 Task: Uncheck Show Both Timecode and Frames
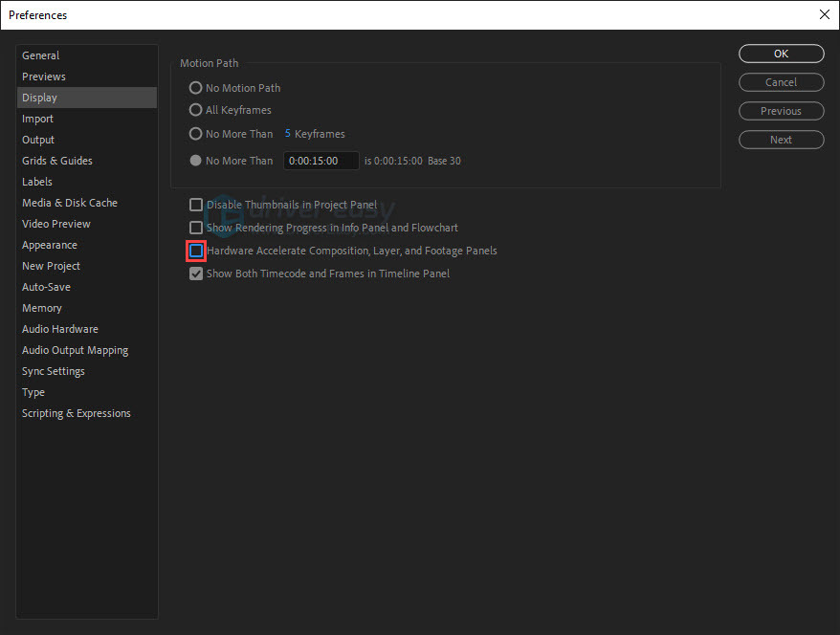click(196, 274)
